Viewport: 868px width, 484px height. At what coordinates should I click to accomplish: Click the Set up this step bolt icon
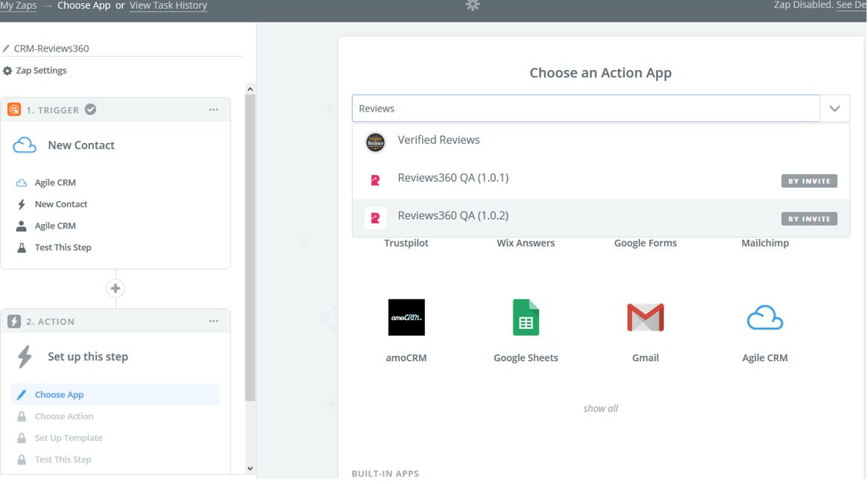point(25,357)
